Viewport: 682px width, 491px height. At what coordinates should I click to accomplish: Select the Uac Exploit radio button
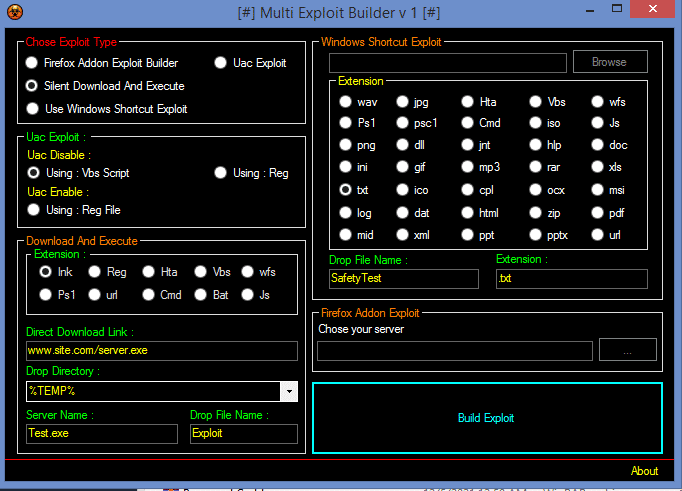pyautogui.click(x=222, y=62)
